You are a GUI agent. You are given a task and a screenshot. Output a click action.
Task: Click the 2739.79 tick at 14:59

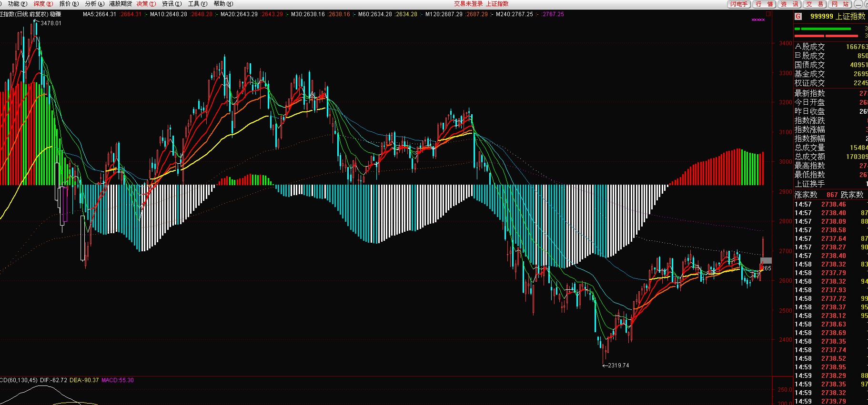pos(834,401)
